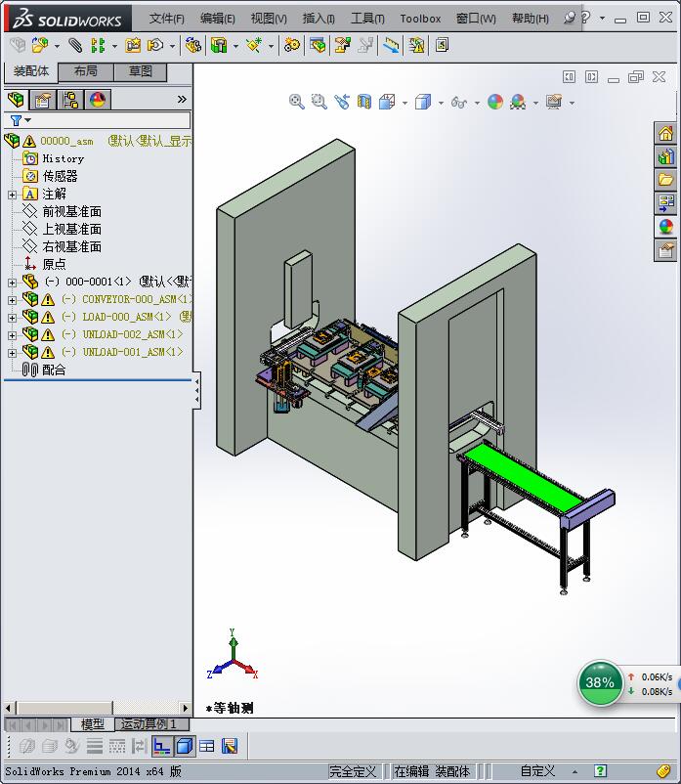
Task: Select the 模型 bottom tab
Action: point(93,723)
